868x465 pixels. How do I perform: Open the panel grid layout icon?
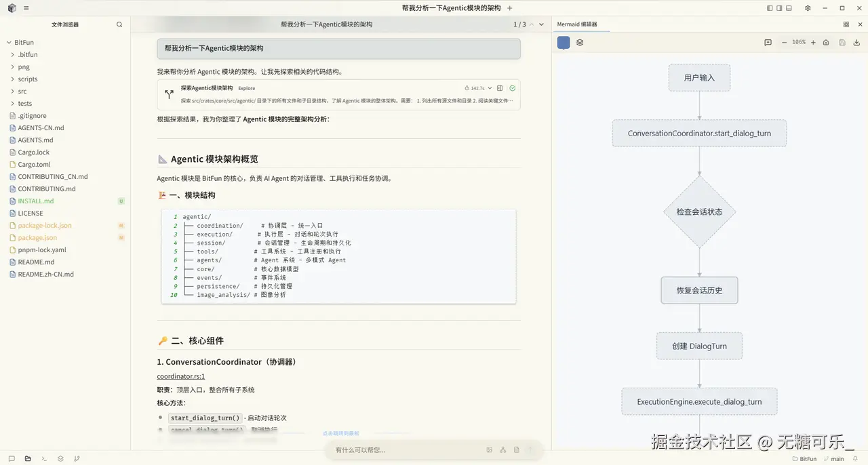click(x=846, y=24)
